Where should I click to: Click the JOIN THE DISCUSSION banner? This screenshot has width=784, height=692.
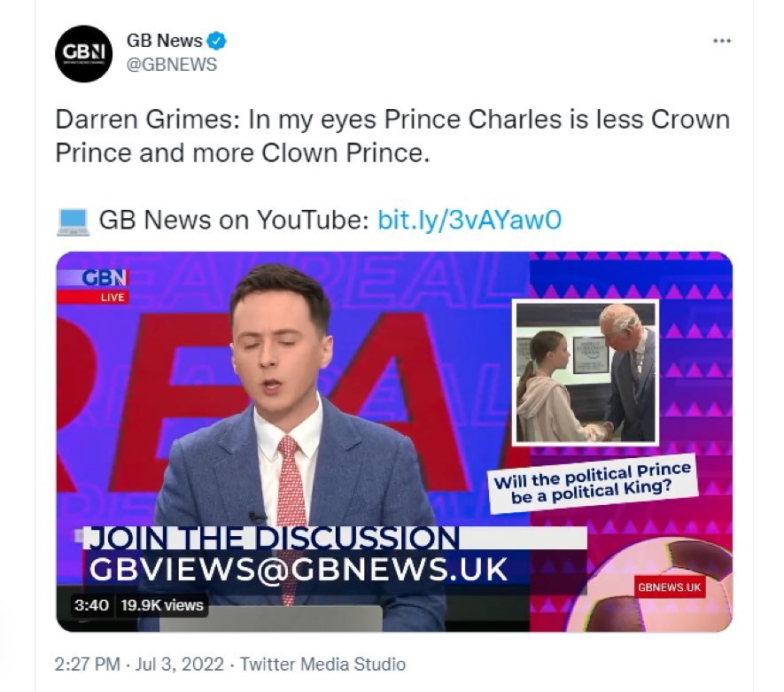coord(335,538)
